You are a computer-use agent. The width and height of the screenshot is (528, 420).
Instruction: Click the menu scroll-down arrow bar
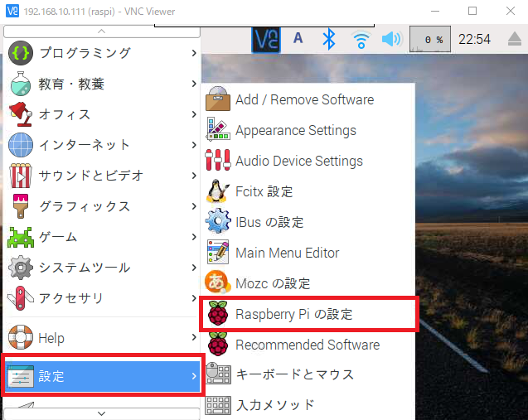point(102,413)
